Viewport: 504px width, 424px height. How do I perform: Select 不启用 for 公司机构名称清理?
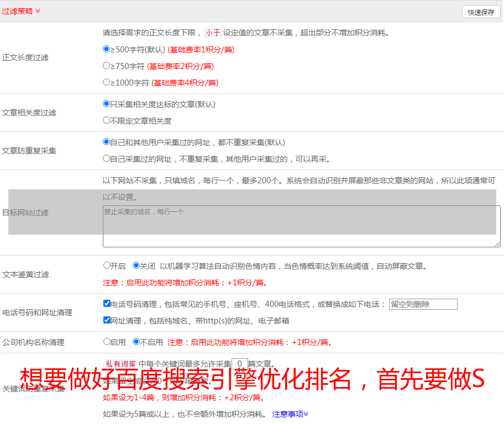pyautogui.click(x=136, y=342)
